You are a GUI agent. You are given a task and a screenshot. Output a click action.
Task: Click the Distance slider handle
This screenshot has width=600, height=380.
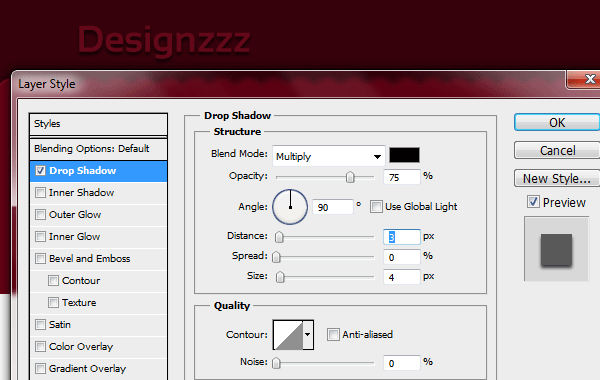point(279,237)
